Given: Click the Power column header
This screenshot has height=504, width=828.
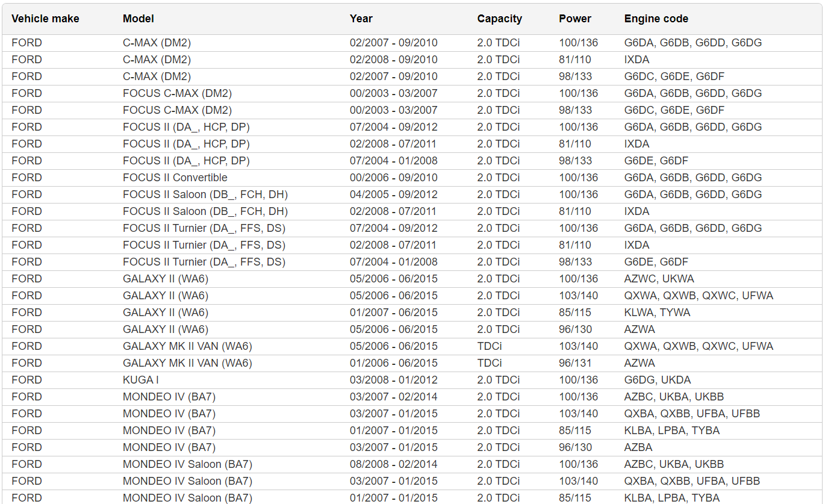Looking at the screenshot, I should [x=574, y=19].
